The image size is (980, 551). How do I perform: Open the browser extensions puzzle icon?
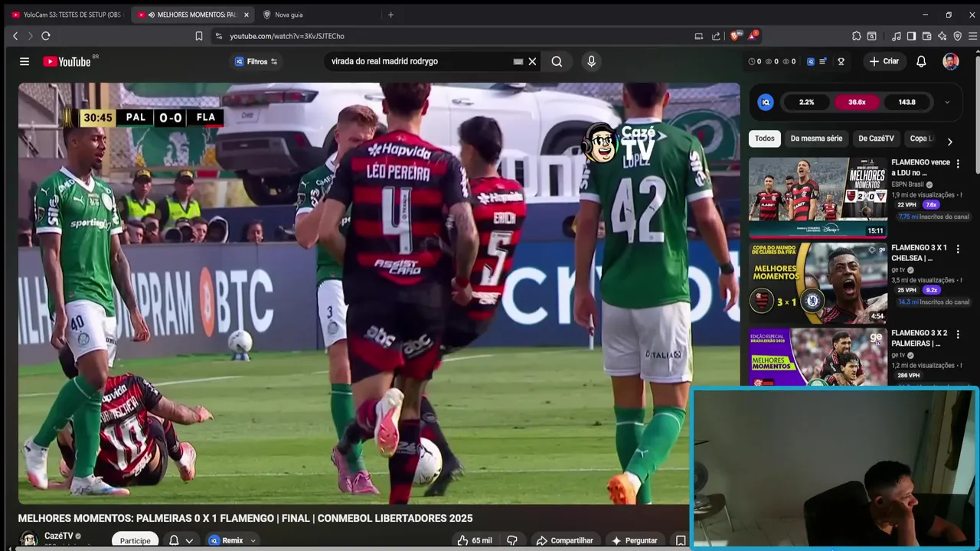(856, 36)
